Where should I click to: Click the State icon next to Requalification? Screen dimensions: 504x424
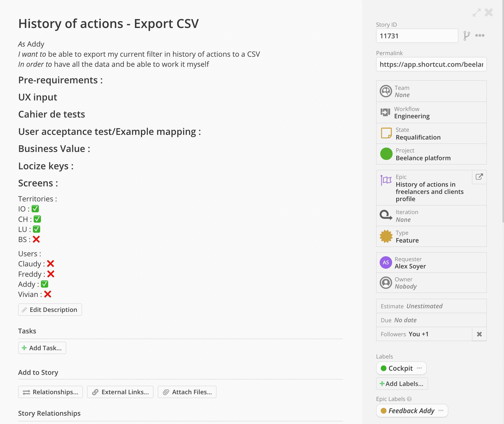tap(386, 133)
